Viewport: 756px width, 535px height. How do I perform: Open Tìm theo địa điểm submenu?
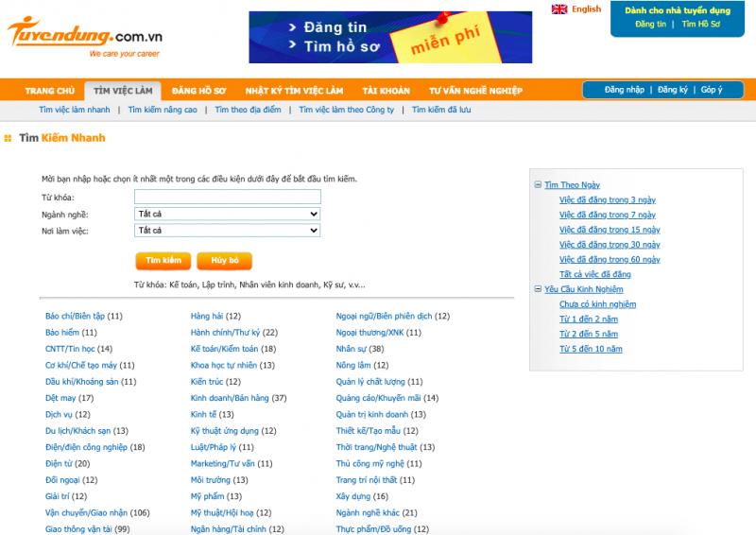(x=248, y=110)
